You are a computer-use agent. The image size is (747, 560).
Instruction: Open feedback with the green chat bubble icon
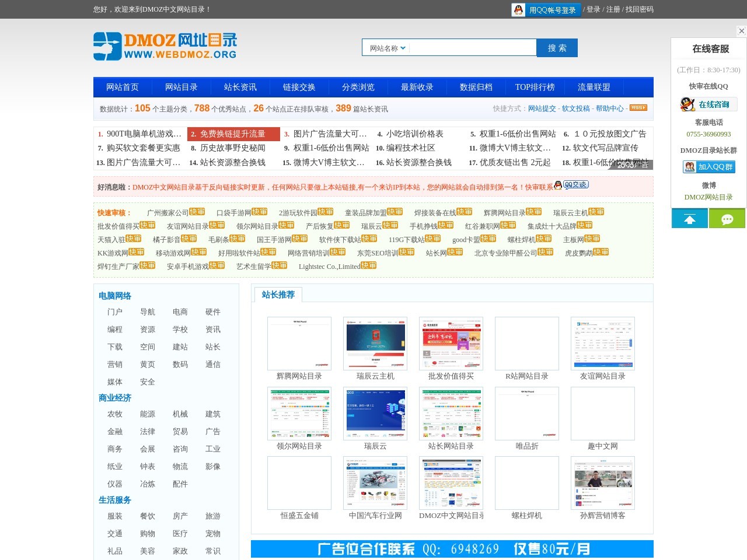click(727, 218)
